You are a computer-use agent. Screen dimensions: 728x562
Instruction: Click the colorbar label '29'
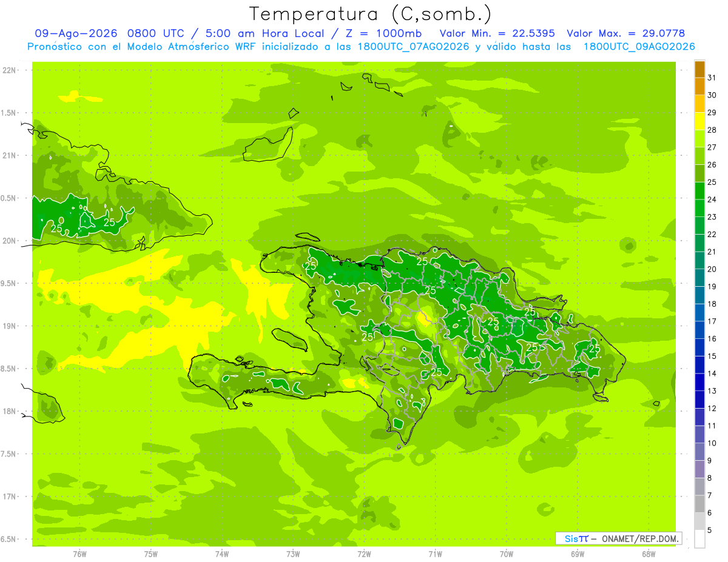pyautogui.click(x=712, y=113)
